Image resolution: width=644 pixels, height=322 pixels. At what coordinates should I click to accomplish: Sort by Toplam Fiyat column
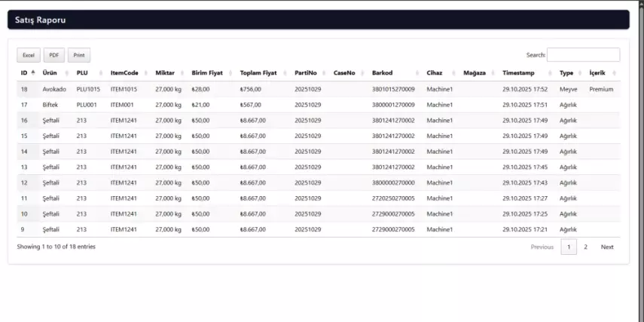pyautogui.click(x=258, y=73)
